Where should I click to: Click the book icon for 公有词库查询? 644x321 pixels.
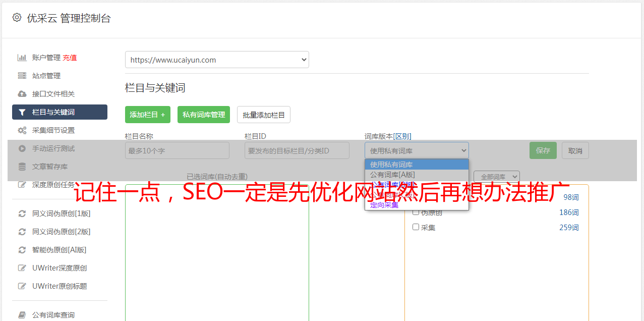[x=22, y=315]
